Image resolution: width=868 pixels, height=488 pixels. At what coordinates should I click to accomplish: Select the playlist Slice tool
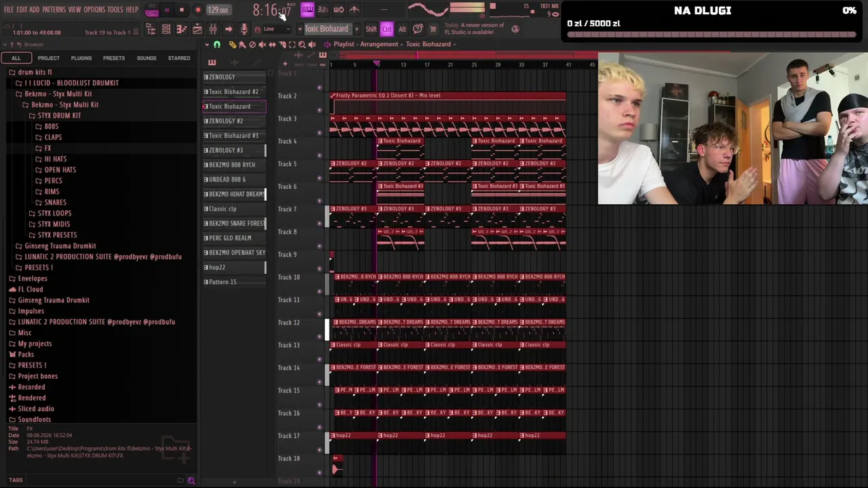pyautogui.click(x=282, y=45)
